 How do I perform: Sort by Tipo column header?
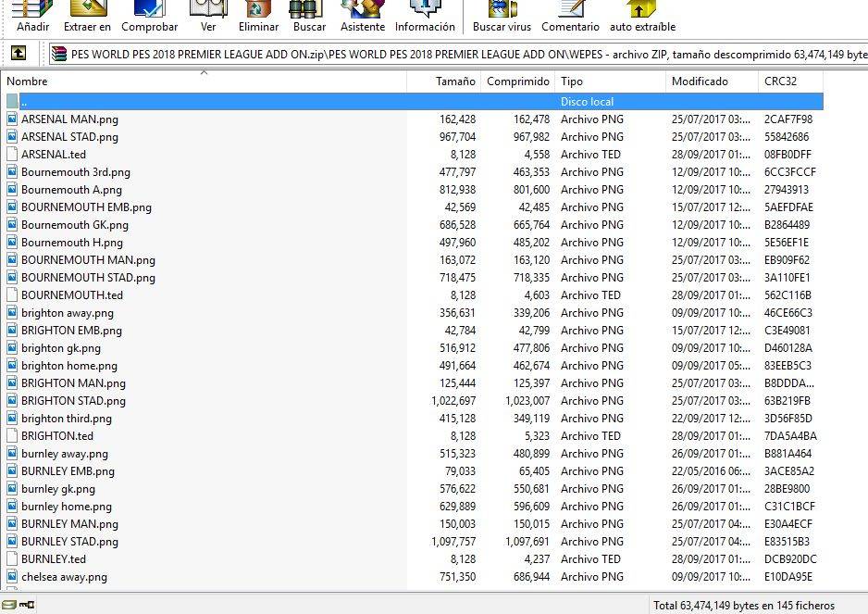click(610, 81)
